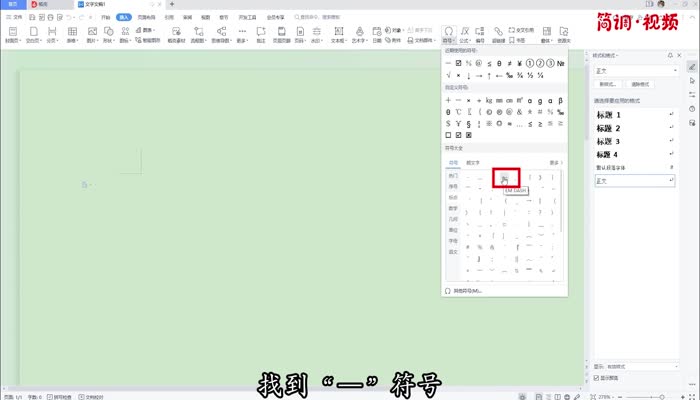The height and width of the screenshot is (400, 700).
Task: Switch to the 插入 ribbon tab
Action: 123,17
